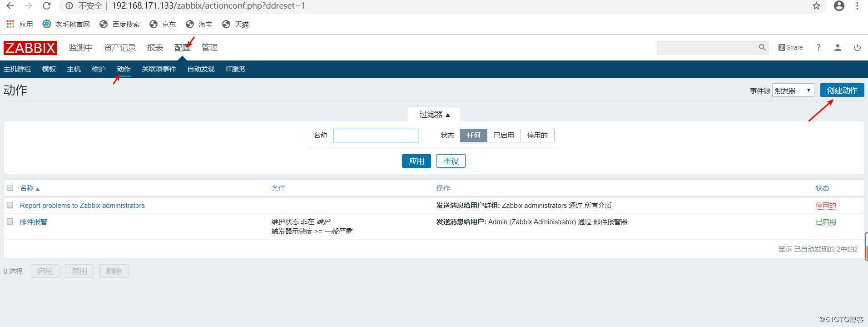Image resolution: width=868 pixels, height=327 pixels.
Task: Select the 已启用 status filter
Action: (x=504, y=136)
